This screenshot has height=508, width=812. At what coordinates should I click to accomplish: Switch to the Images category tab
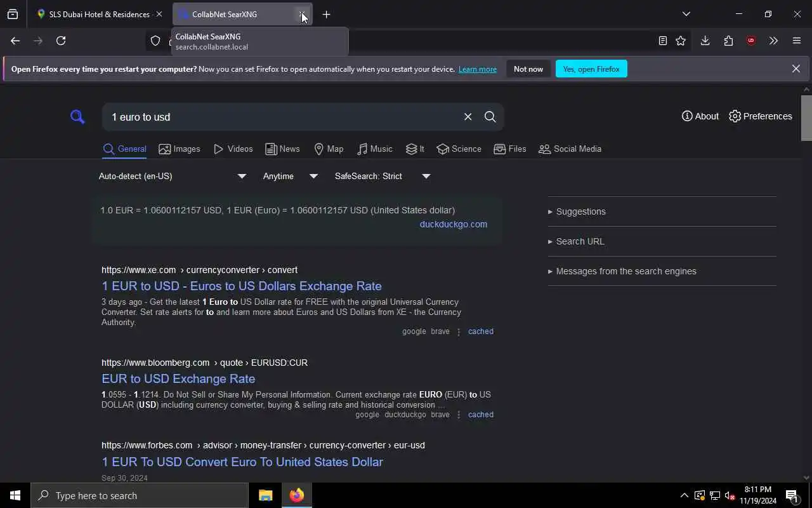180,149
